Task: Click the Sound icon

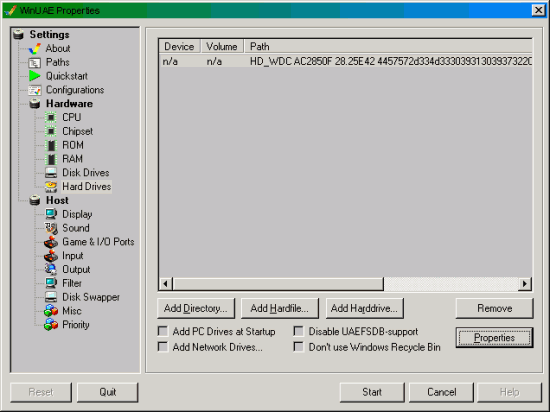Action: click(x=51, y=228)
